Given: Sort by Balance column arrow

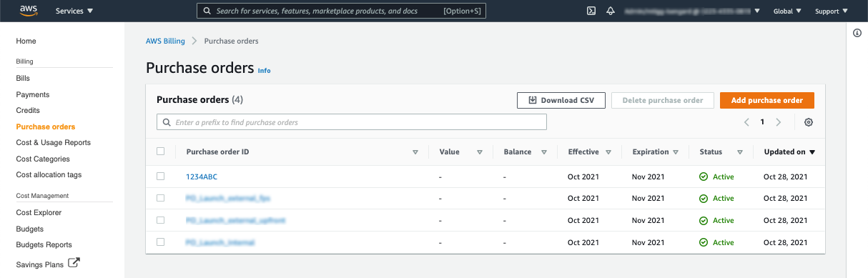Looking at the screenshot, I should tap(544, 152).
